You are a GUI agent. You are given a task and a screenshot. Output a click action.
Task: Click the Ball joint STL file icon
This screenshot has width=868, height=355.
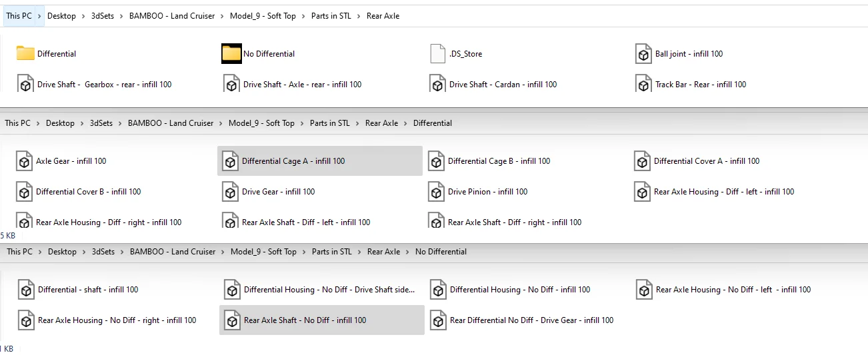click(x=643, y=54)
